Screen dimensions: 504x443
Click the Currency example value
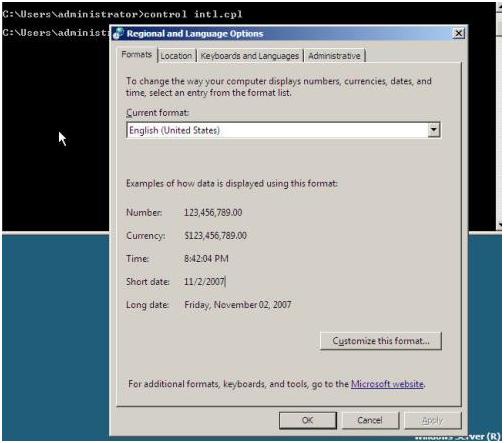(216, 235)
